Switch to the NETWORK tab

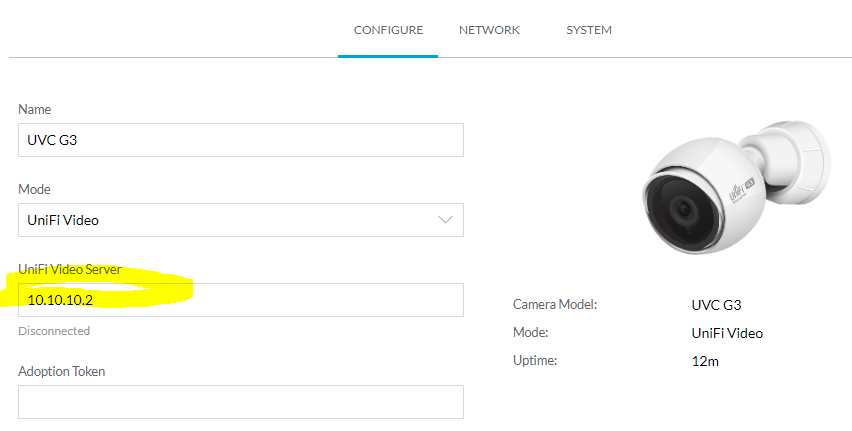pyautogui.click(x=489, y=30)
